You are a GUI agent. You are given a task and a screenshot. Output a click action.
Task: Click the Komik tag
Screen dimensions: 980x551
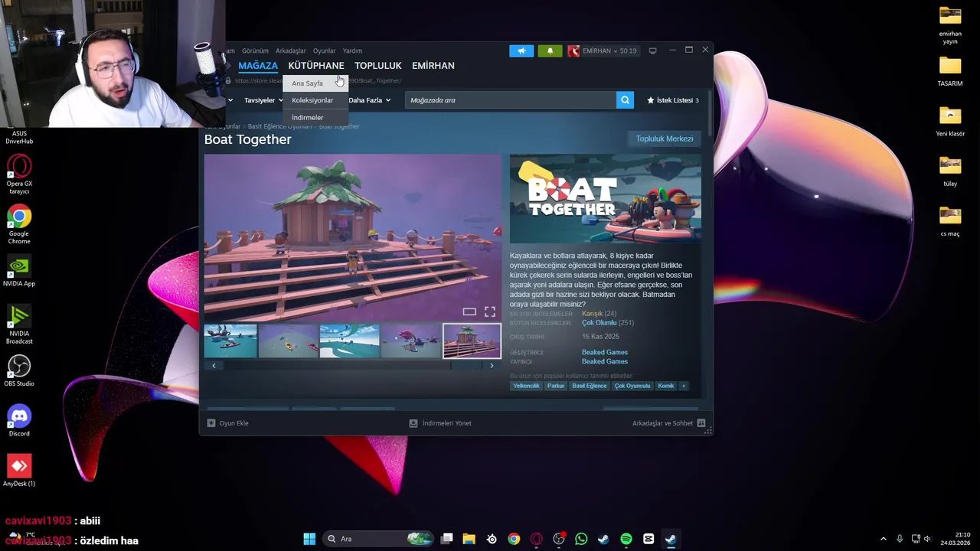point(666,386)
